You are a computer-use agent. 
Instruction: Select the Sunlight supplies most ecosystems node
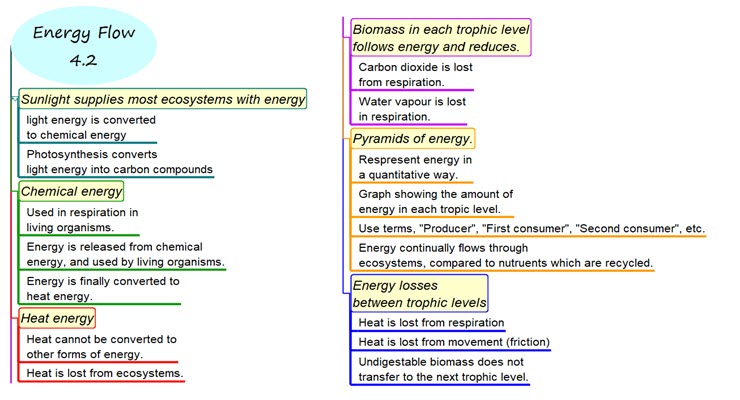coord(163,99)
